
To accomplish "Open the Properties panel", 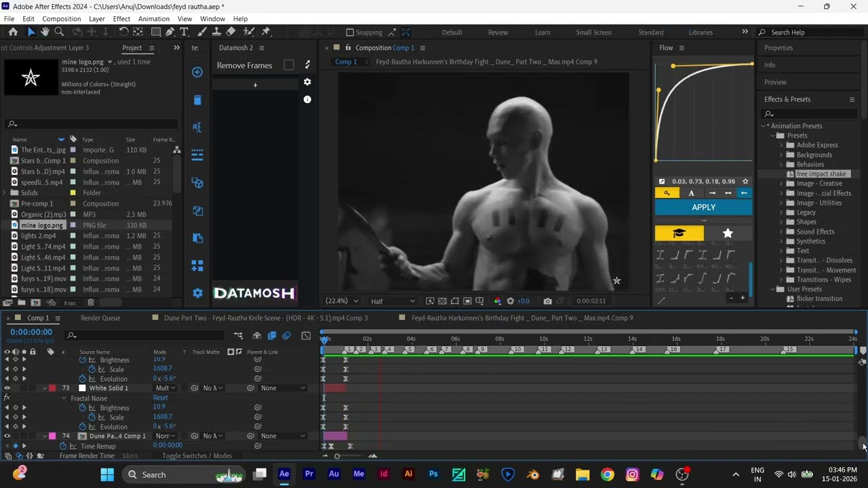I will [778, 47].
